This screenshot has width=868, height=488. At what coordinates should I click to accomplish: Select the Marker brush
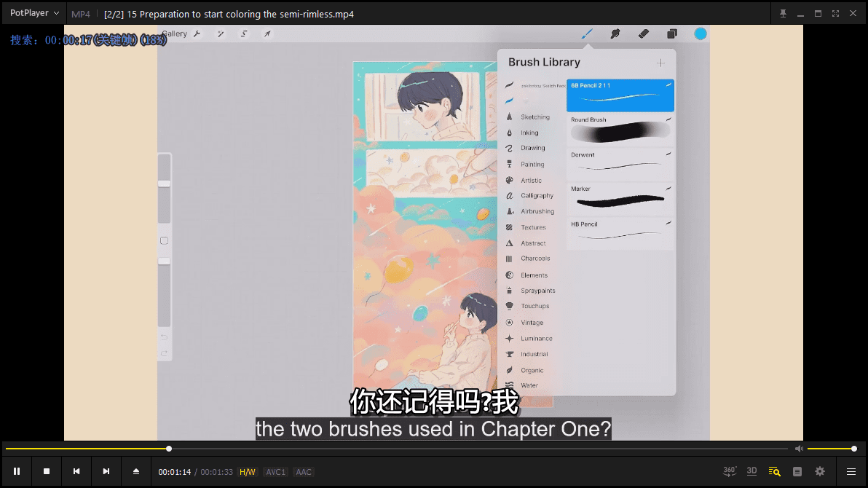[620, 198]
